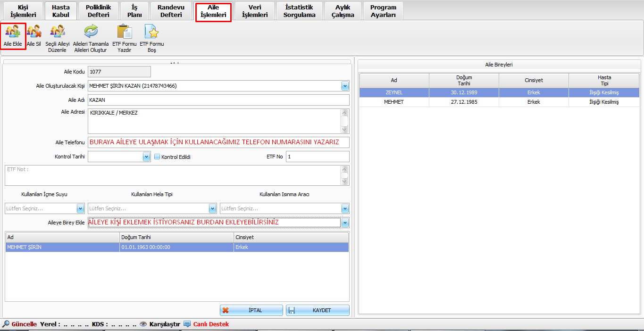This screenshot has width=644, height=331.
Task: Switch to the Hasta Kabul tab
Action: pyautogui.click(x=61, y=11)
